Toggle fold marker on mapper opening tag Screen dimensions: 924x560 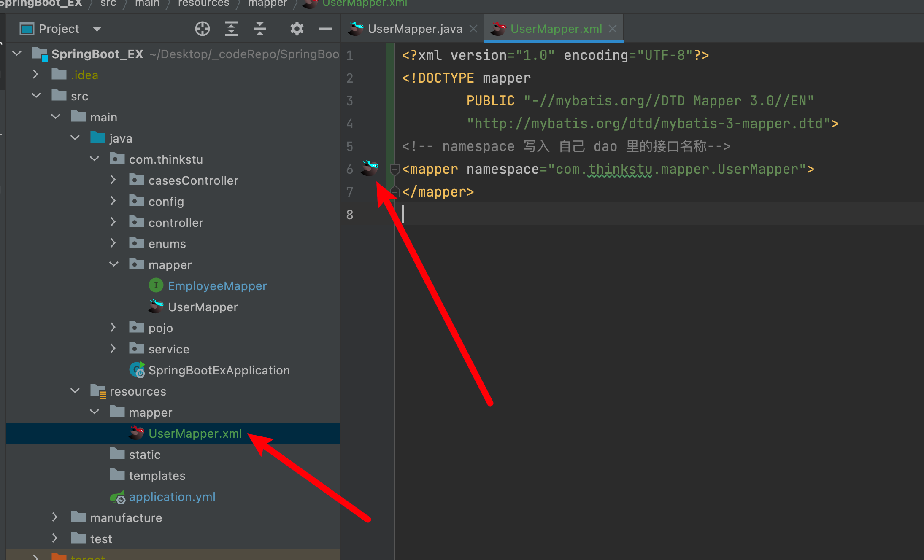(395, 170)
